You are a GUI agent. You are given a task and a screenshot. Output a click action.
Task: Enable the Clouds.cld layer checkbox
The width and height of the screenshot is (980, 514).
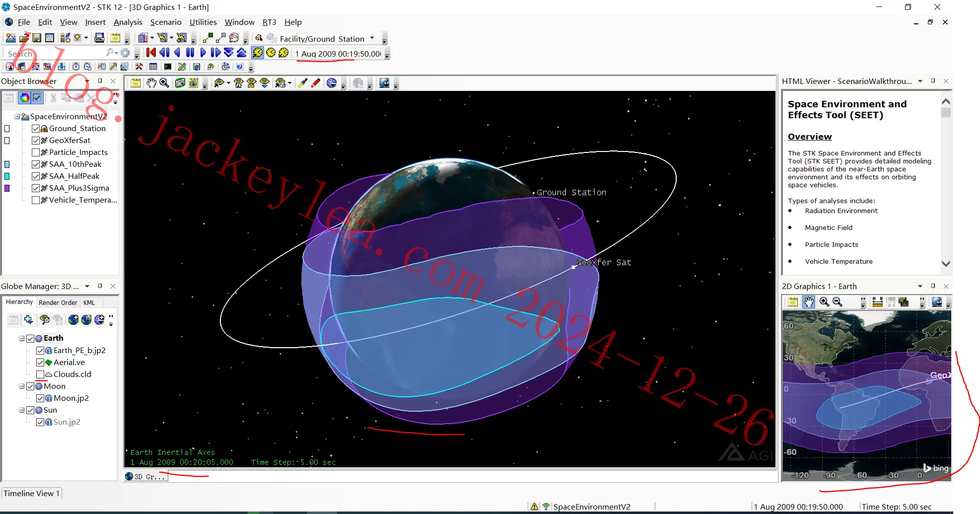40,374
